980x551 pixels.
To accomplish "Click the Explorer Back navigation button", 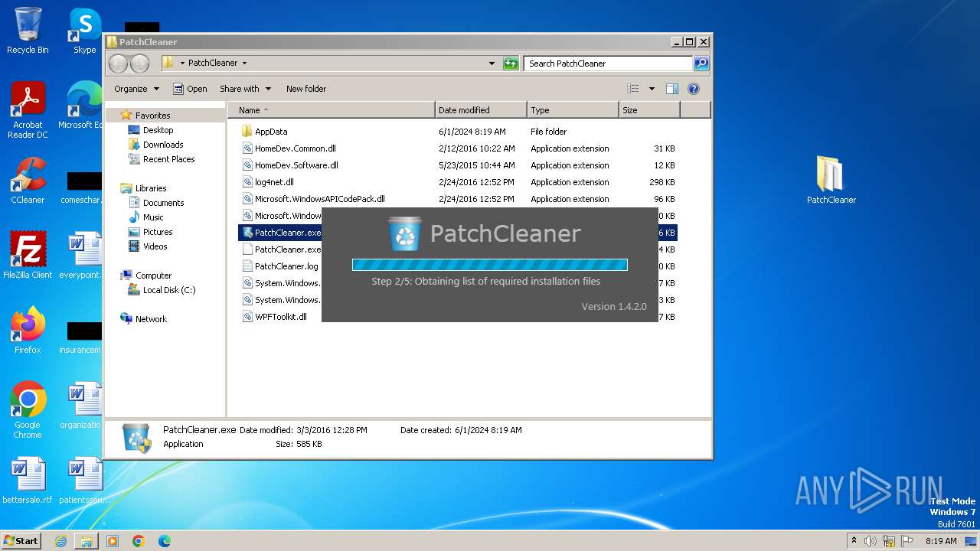I will 119,64.
